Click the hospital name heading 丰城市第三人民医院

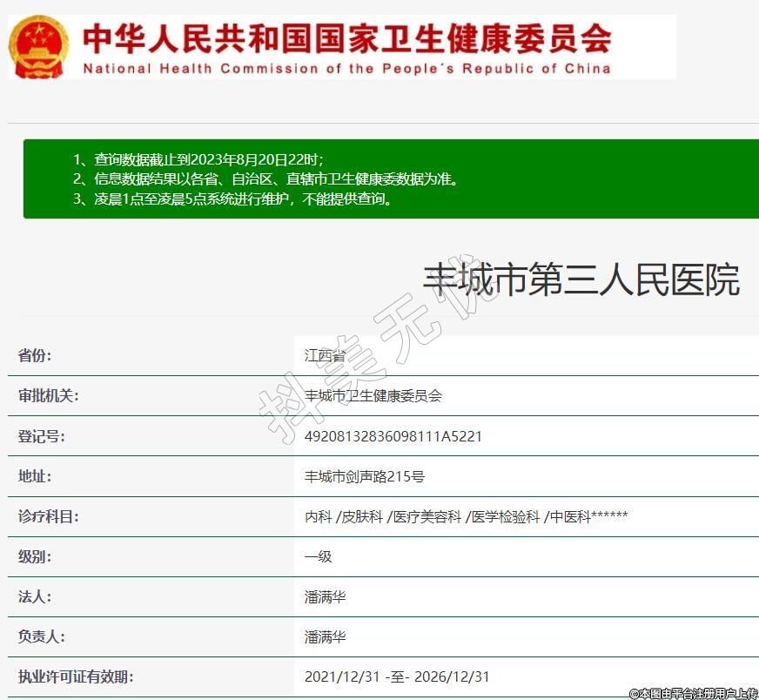[x=581, y=280]
